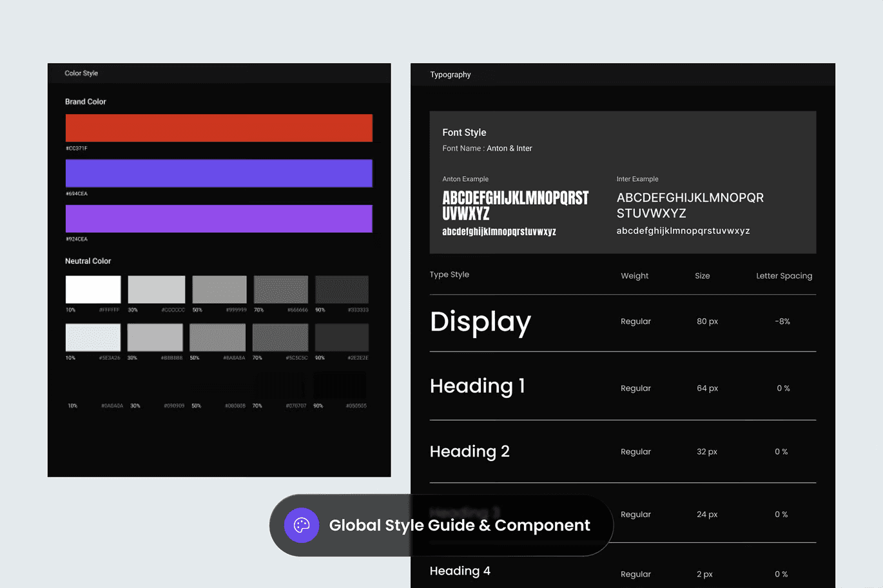Click the Font Name Anton & Inter line
Image resolution: width=883 pixels, height=588 pixels.
click(487, 149)
